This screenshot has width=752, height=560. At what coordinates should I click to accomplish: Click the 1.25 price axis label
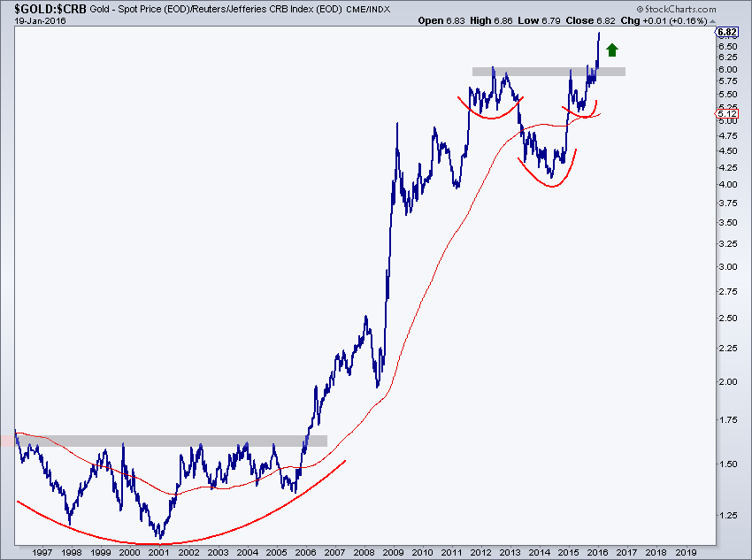pos(728,516)
